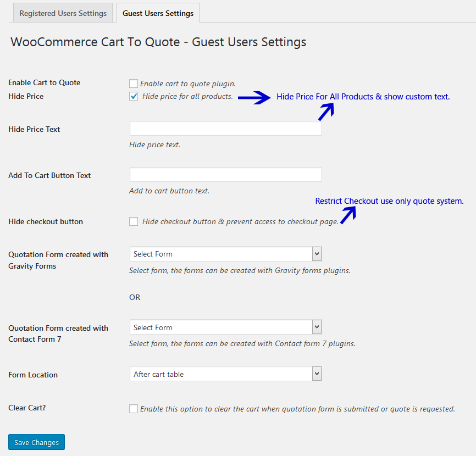
Task: Click the Gravity Forms dropdown arrow icon
Action: [317, 254]
